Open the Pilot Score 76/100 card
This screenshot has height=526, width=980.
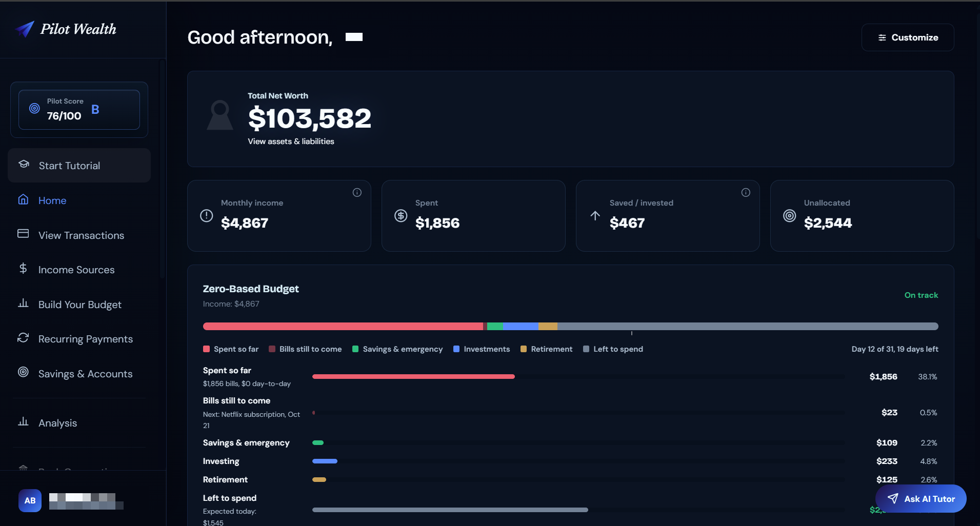pyautogui.click(x=79, y=110)
